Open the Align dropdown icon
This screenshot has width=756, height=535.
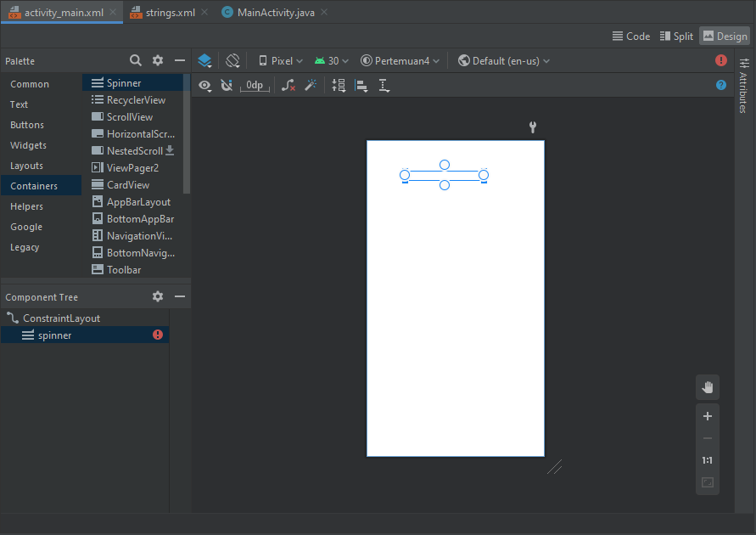(361, 86)
